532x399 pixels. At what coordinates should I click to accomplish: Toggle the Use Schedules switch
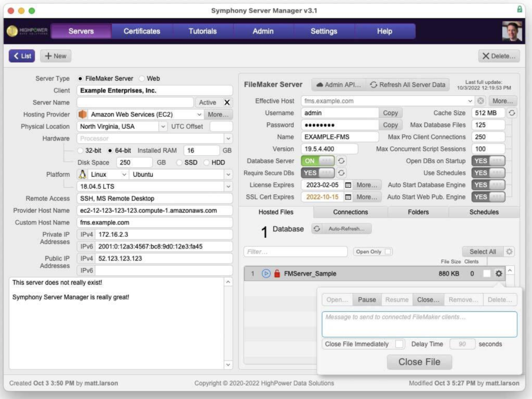[x=488, y=173]
